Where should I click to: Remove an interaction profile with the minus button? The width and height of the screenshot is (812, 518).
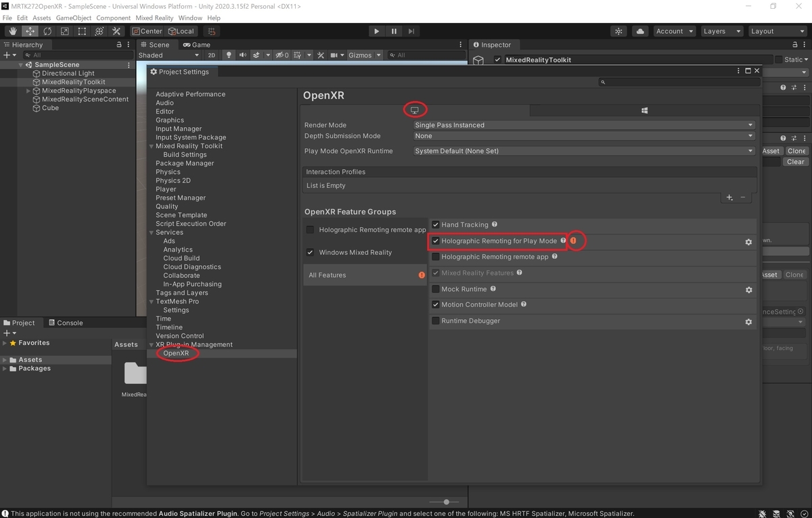click(x=743, y=197)
